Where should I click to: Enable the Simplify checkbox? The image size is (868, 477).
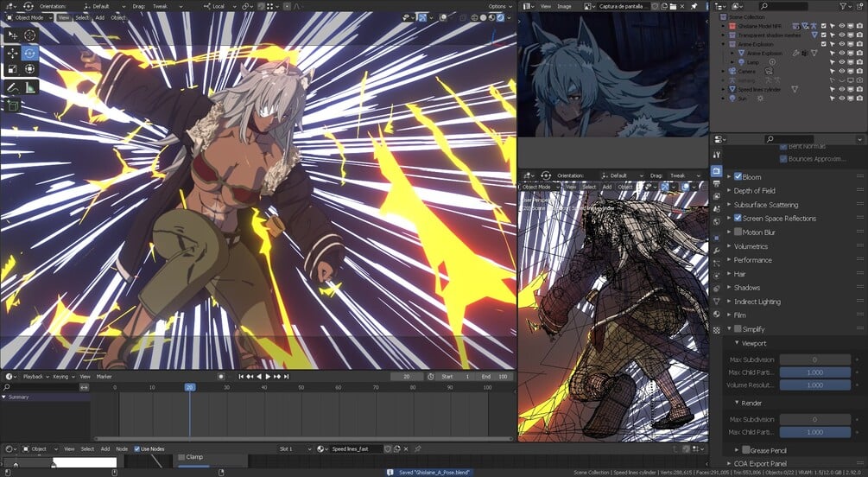[x=738, y=329]
